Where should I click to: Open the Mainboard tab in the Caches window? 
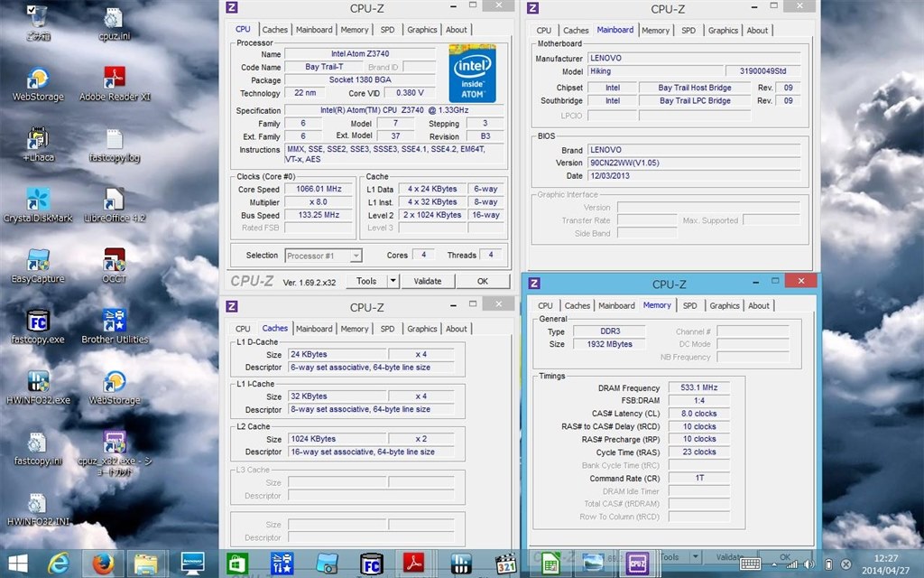tap(314, 329)
